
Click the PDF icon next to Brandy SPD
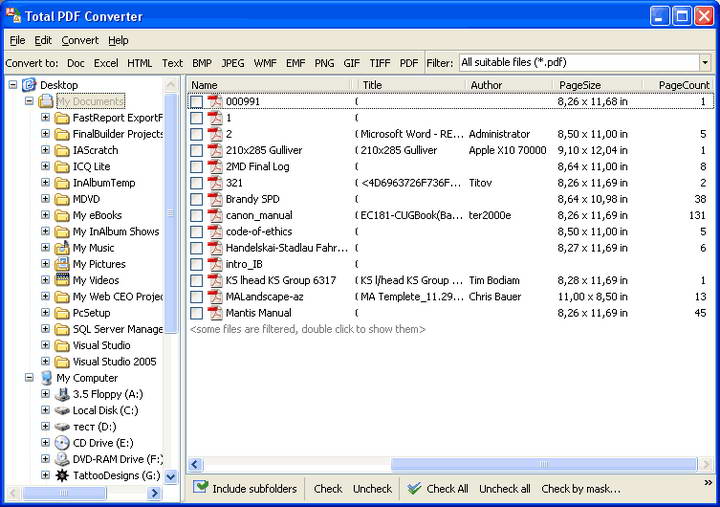coord(214,199)
